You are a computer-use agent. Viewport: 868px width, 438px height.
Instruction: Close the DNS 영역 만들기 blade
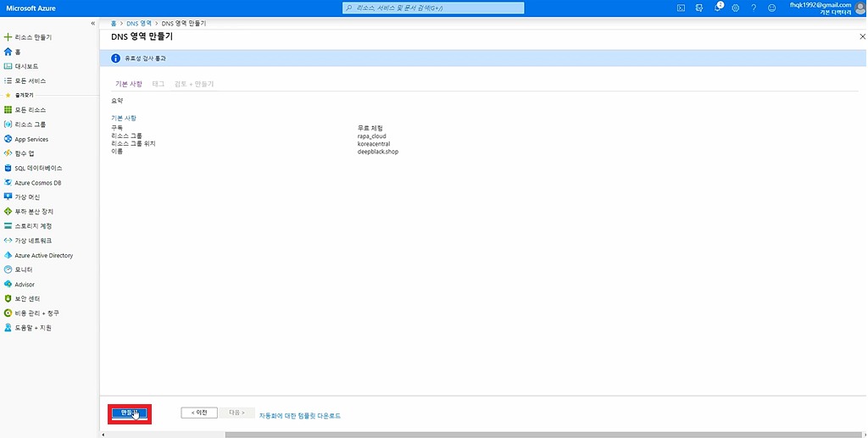pos(862,36)
